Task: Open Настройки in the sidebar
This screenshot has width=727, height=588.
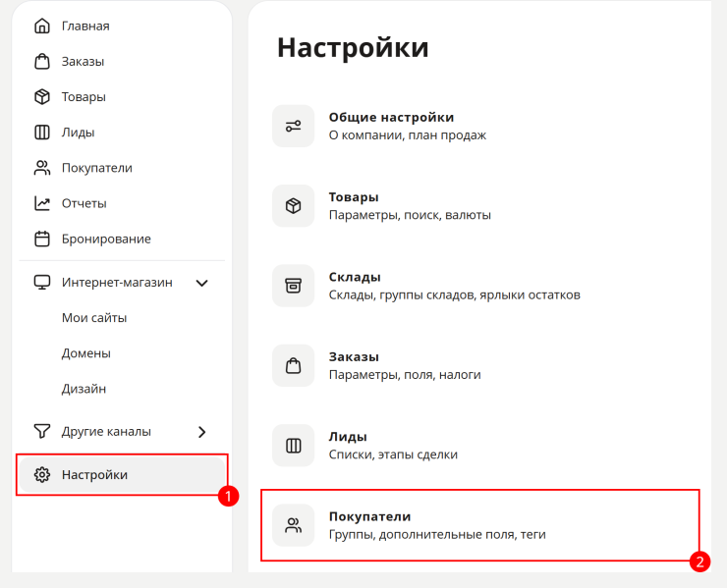Action: click(x=123, y=475)
